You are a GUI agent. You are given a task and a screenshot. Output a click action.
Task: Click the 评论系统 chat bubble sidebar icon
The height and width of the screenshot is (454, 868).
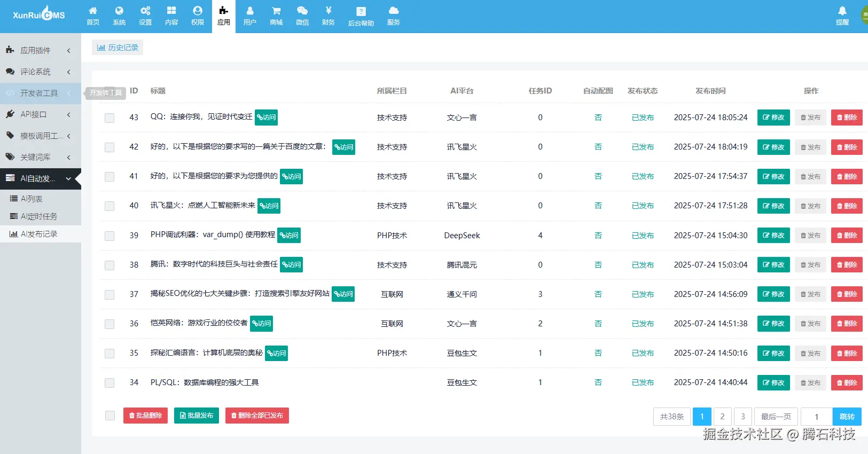tap(10, 71)
